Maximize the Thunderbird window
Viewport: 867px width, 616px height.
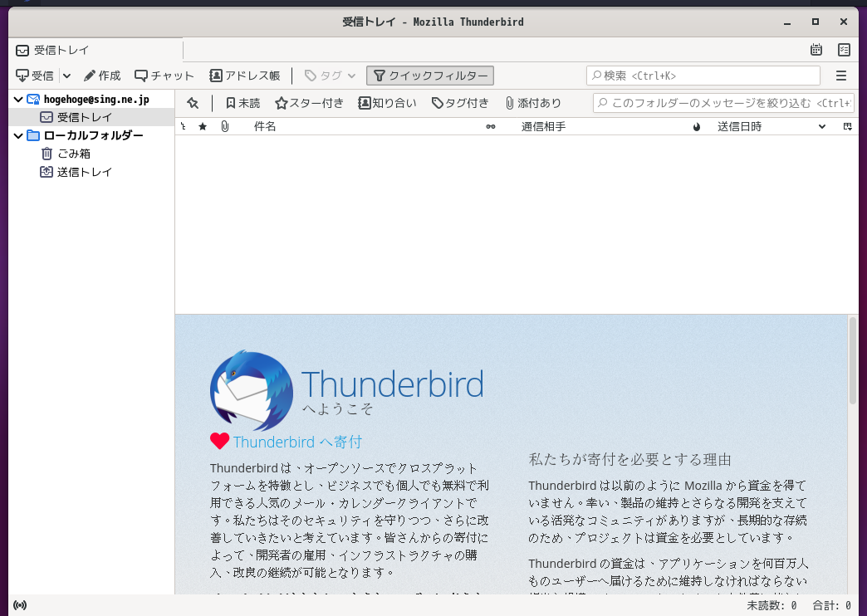tap(815, 22)
